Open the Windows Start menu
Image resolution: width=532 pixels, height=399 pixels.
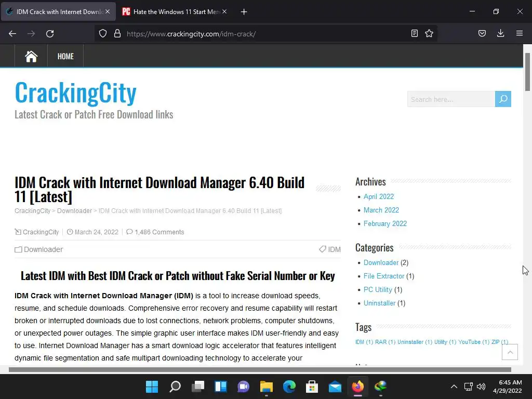pyautogui.click(x=152, y=387)
